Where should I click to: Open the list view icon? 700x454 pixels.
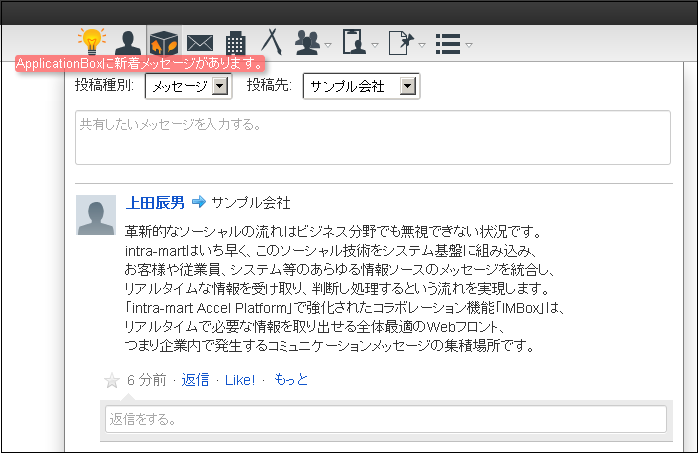pos(448,44)
